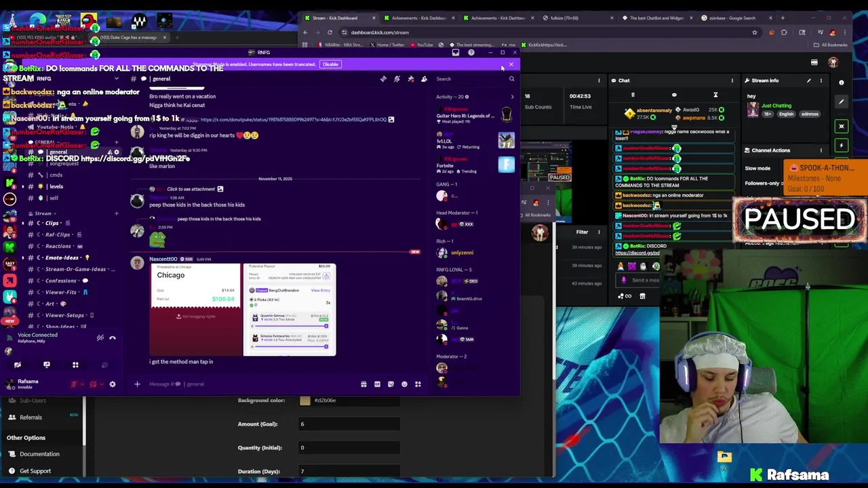Open the x.com donutpuke status link

(293, 119)
